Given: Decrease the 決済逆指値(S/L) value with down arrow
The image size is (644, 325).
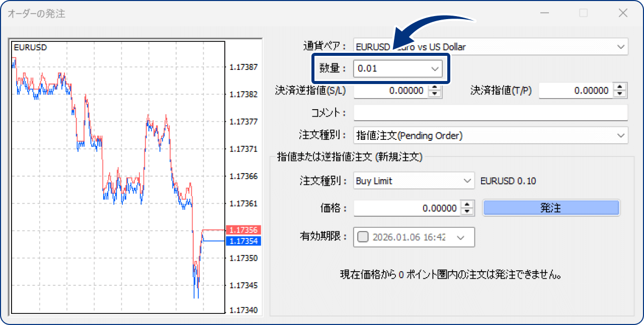Looking at the screenshot, I should [436, 93].
